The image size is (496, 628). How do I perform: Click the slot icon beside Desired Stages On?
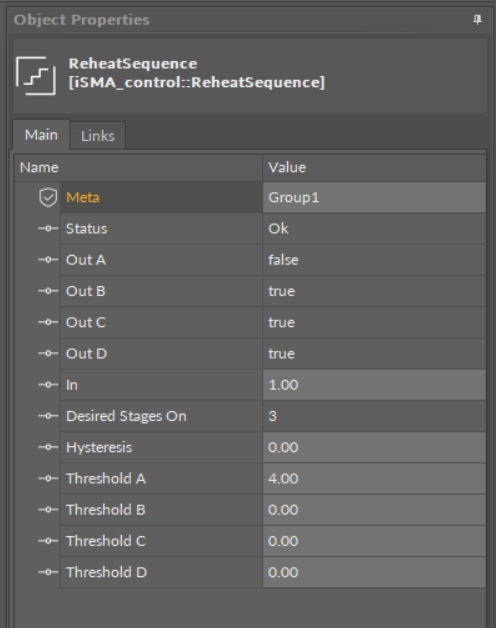(x=48, y=416)
